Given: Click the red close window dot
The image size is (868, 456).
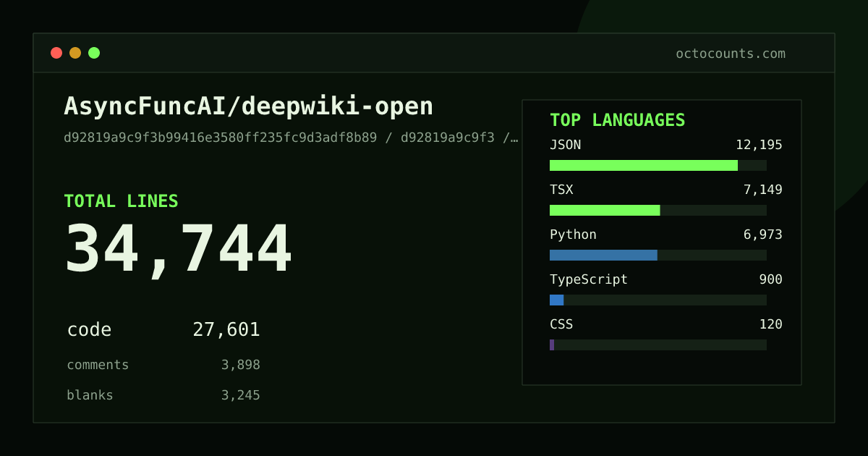Looking at the screenshot, I should coord(56,53).
